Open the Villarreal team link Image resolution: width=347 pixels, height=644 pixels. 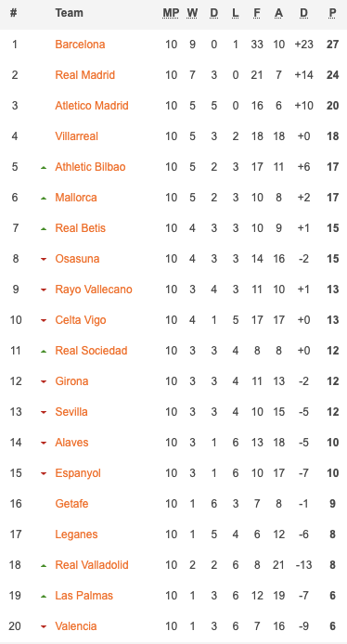coord(77,136)
